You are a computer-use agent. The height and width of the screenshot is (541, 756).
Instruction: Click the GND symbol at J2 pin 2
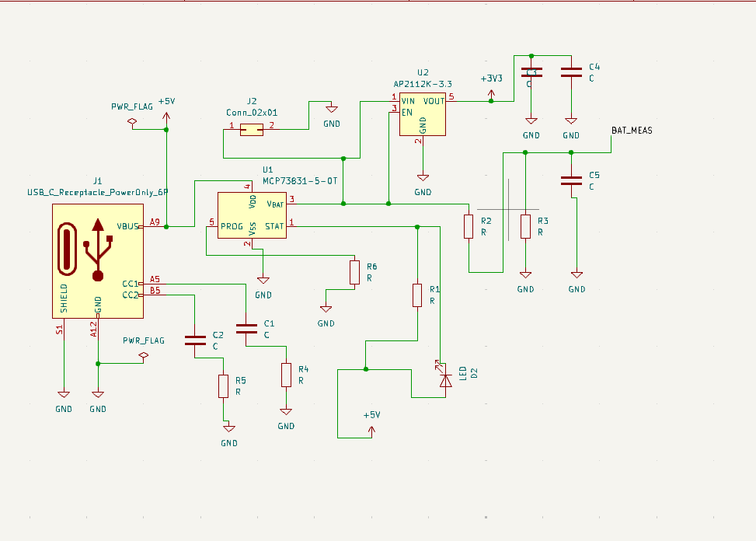tap(332, 109)
